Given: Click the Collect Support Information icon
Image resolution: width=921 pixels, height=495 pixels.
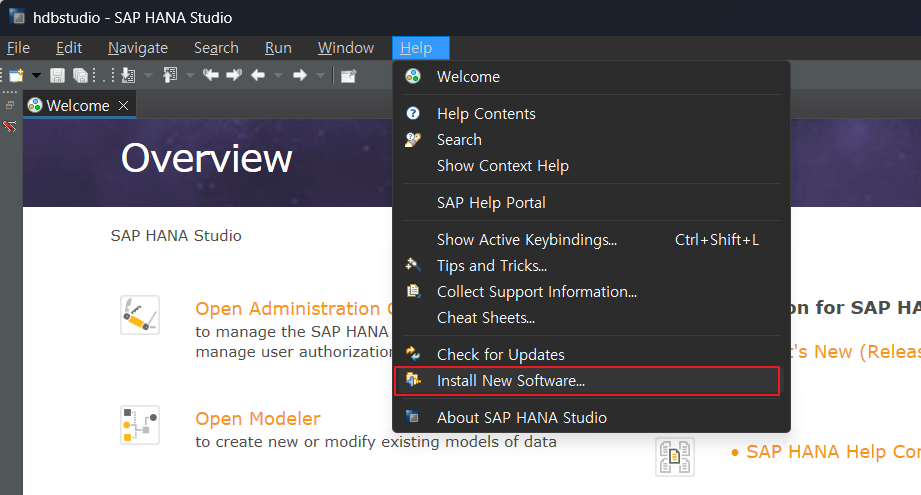Looking at the screenshot, I should coord(414,291).
